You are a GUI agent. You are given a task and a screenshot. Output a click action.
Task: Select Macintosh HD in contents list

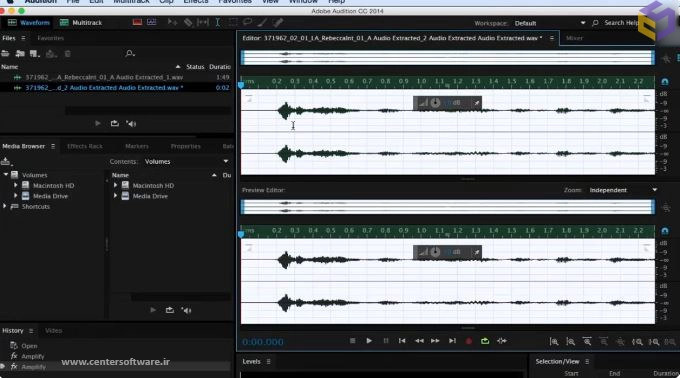pos(153,186)
